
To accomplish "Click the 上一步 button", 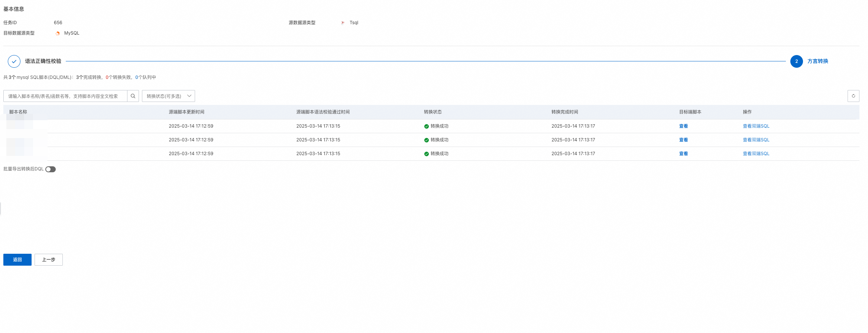I will coord(49,260).
